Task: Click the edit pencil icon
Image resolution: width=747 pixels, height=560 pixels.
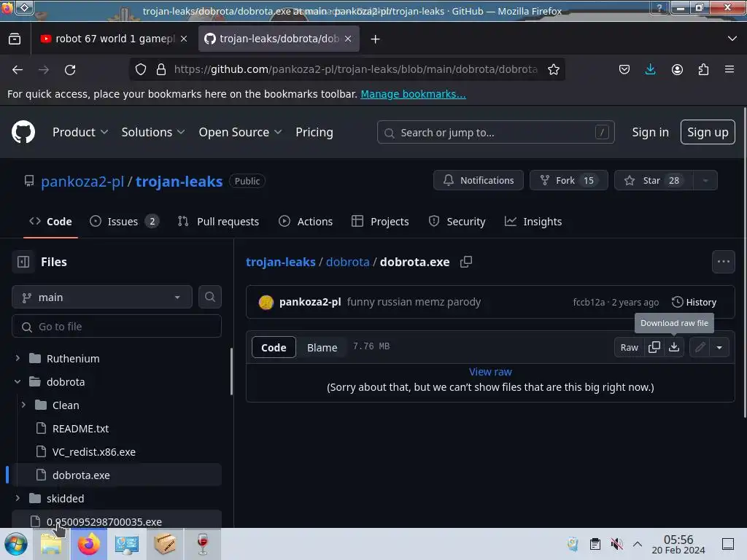Action: (700, 347)
